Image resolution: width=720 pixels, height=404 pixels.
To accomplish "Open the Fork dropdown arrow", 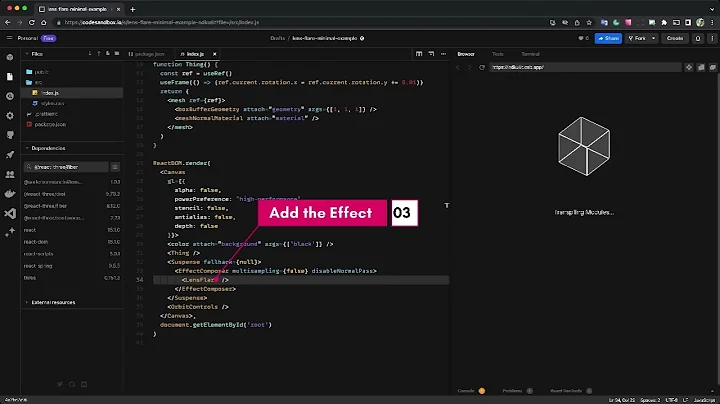I will click(653, 38).
